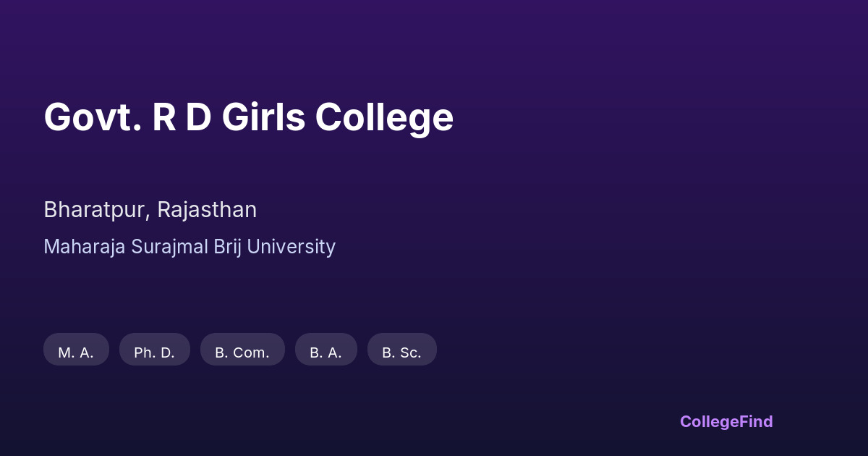Click the word "Surajmal" in the university line
This screenshot has height=456, width=868.
(169, 247)
